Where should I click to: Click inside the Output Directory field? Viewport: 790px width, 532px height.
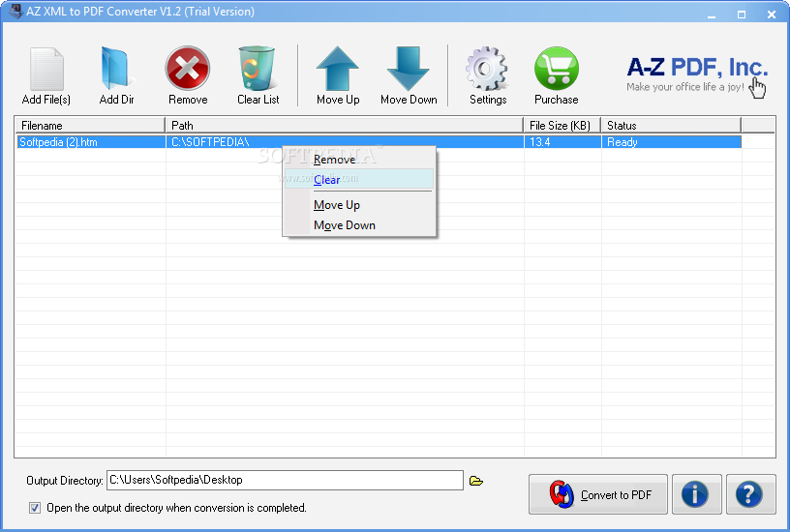coord(285,480)
